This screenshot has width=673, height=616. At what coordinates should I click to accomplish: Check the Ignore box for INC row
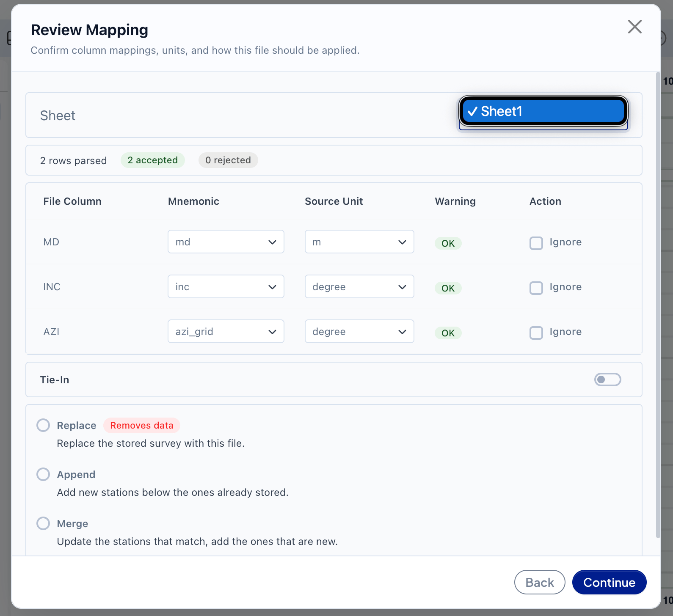[536, 288]
